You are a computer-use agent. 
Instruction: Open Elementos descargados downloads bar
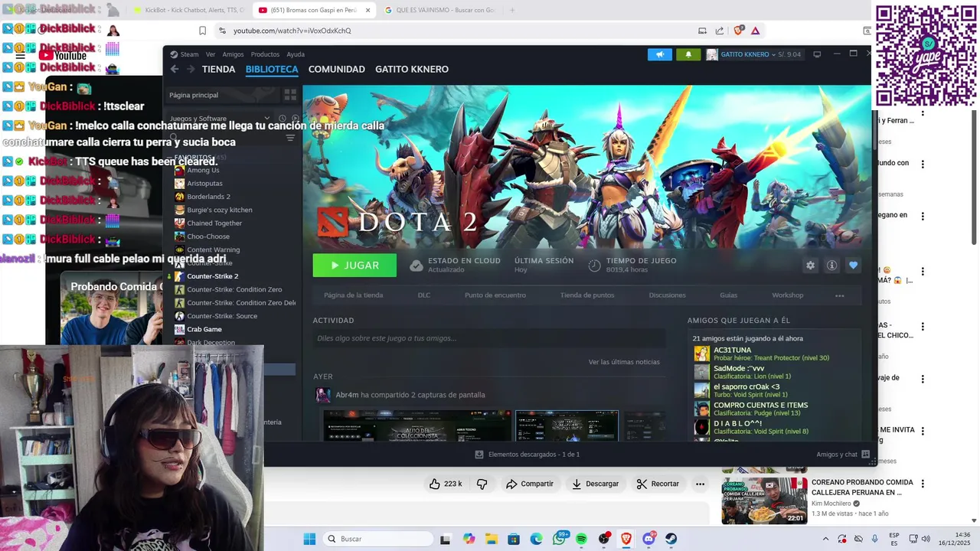pyautogui.click(x=528, y=455)
